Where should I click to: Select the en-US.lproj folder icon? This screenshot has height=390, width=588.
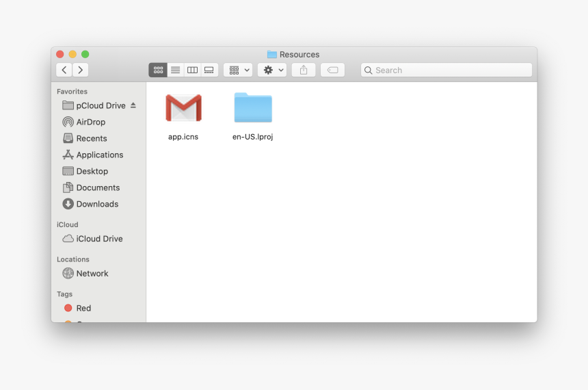click(253, 107)
